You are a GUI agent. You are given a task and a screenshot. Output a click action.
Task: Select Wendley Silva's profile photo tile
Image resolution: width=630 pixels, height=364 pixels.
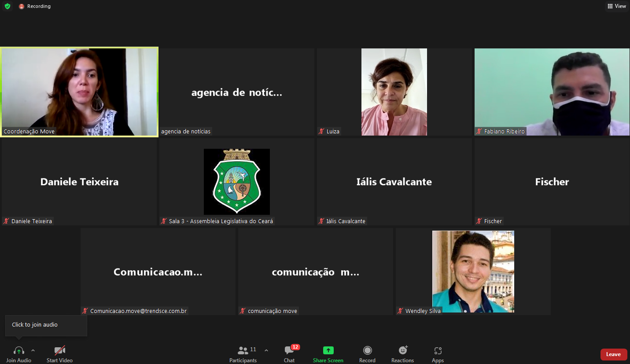click(473, 271)
